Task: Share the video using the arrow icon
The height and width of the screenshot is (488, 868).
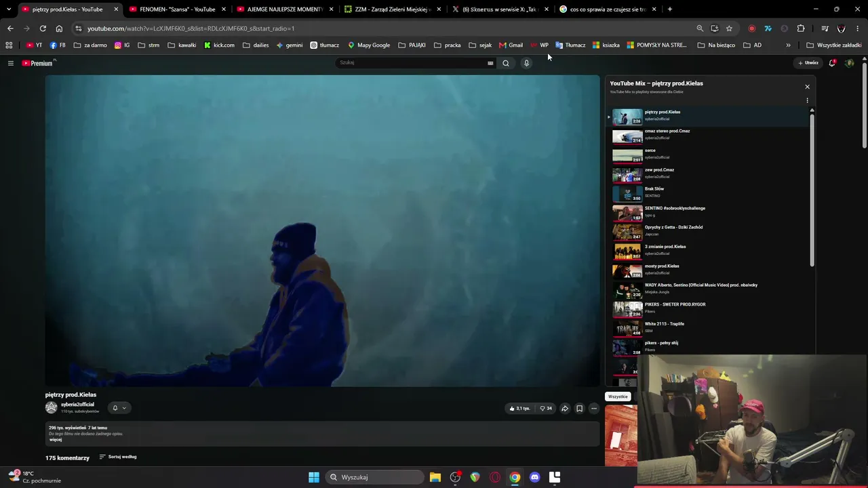Action: click(564, 408)
